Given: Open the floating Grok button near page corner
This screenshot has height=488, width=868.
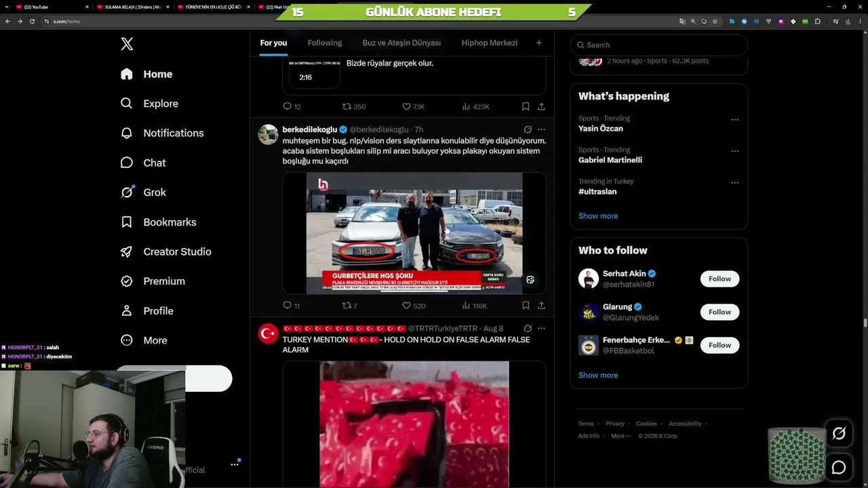Looking at the screenshot, I should (839, 434).
